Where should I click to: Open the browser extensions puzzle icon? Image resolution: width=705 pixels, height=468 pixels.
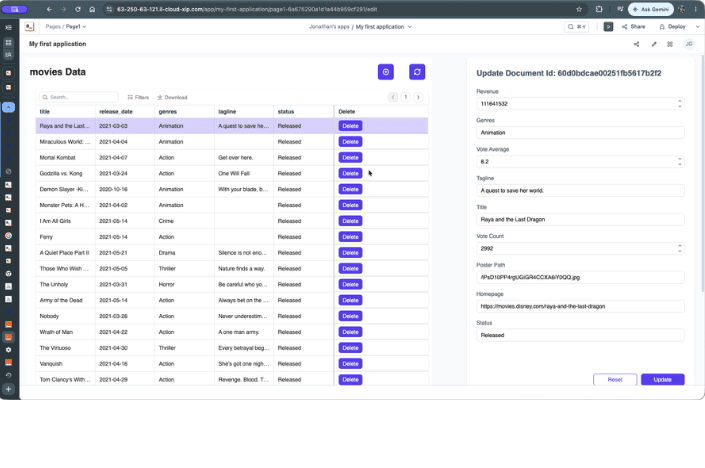[599, 9]
